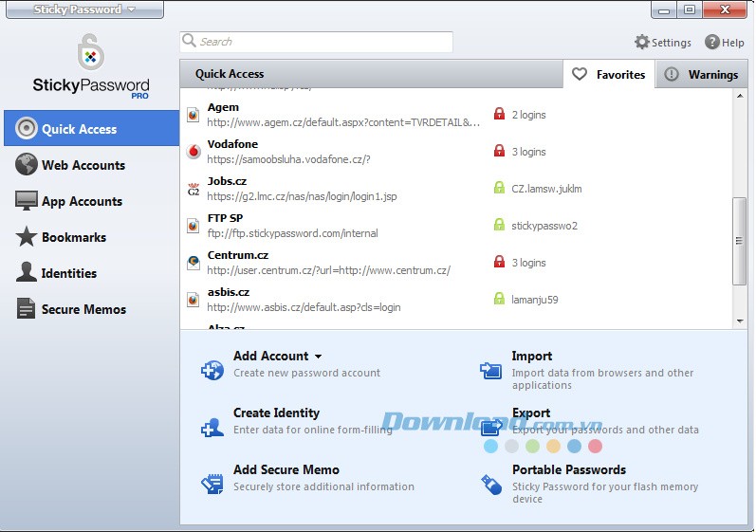This screenshot has width=756, height=532.
Task: Click scroll up arrow of account list
Action: 740,96
